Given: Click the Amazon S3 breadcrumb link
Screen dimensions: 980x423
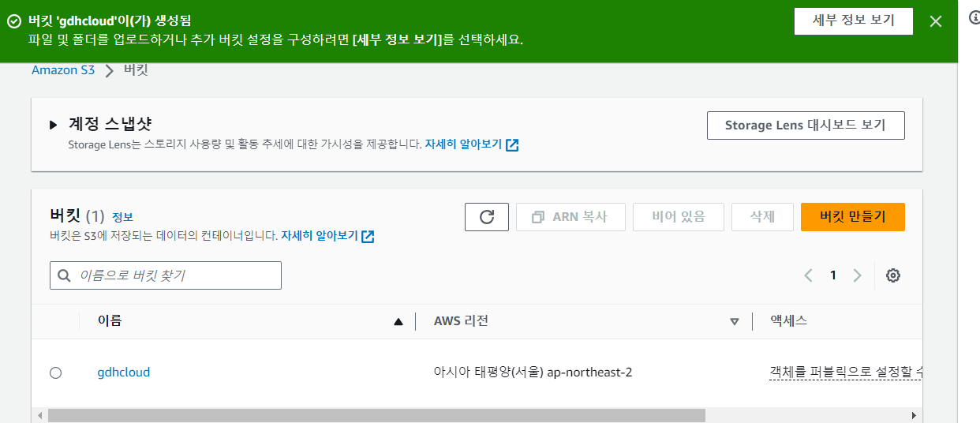Looking at the screenshot, I should [63, 70].
